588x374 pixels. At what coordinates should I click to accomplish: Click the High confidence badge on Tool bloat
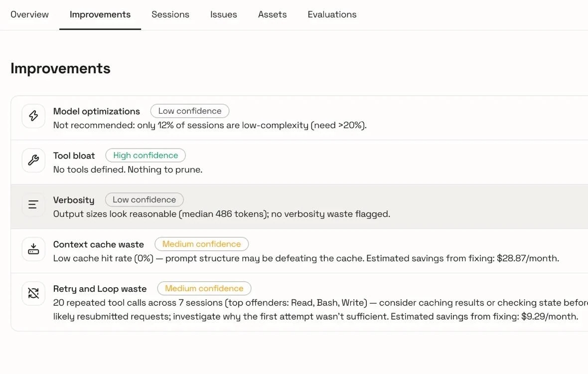pyautogui.click(x=146, y=155)
